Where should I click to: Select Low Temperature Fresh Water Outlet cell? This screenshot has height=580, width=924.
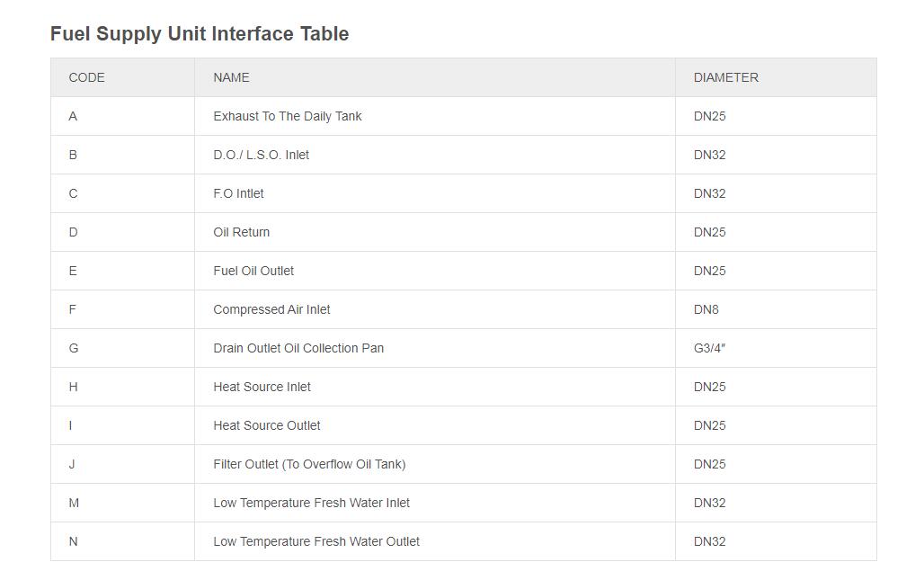pyautogui.click(x=316, y=541)
